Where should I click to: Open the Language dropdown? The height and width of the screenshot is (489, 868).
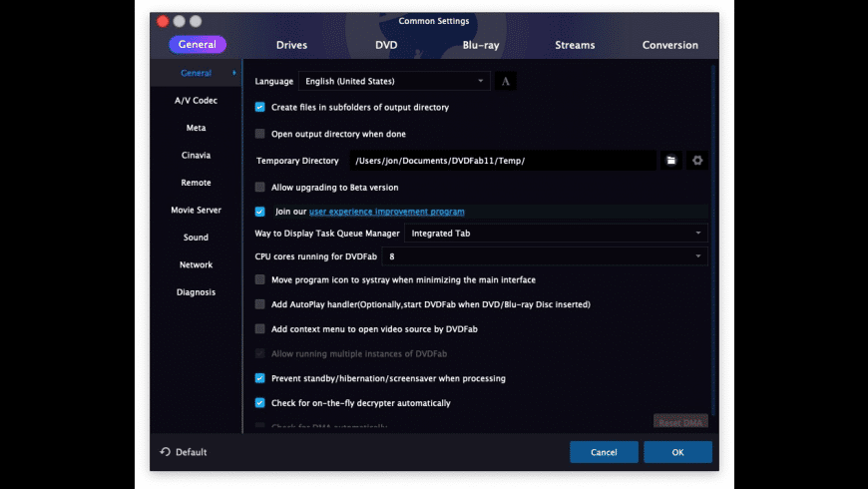(394, 81)
